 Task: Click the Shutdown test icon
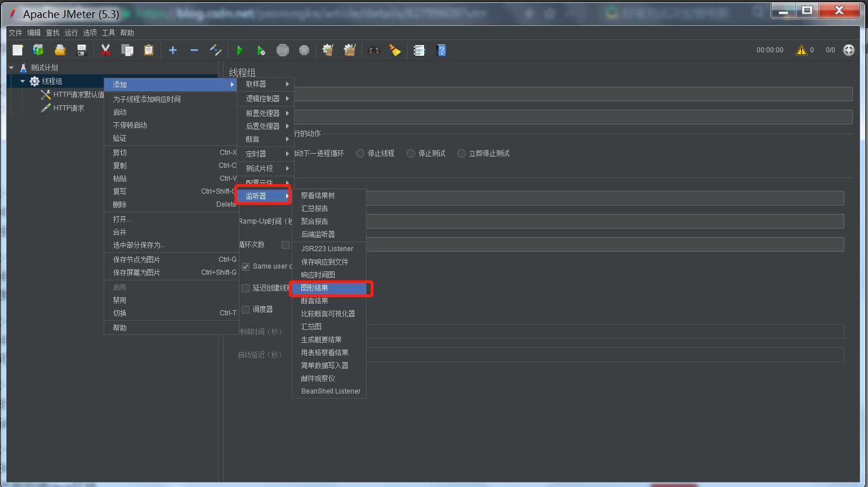click(x=304, y=51)
